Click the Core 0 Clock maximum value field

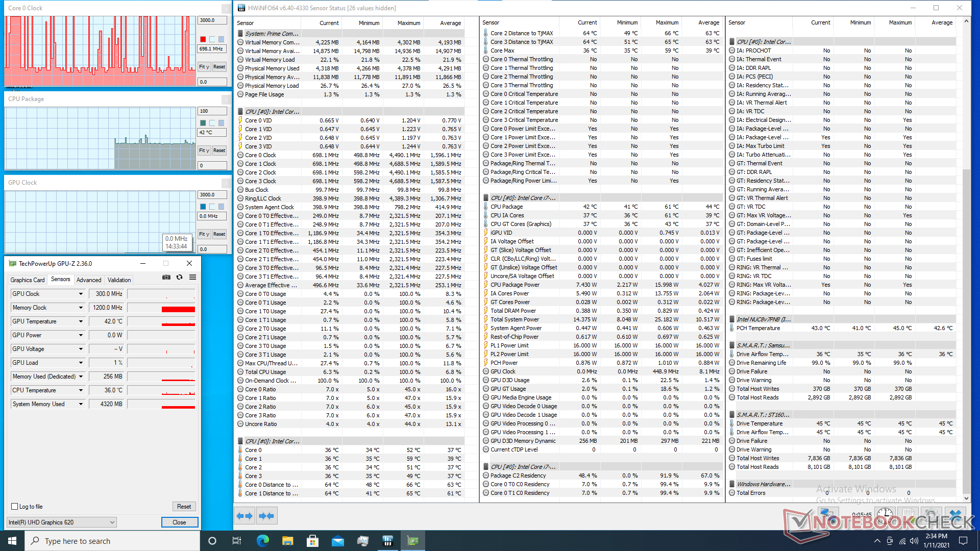212,20
